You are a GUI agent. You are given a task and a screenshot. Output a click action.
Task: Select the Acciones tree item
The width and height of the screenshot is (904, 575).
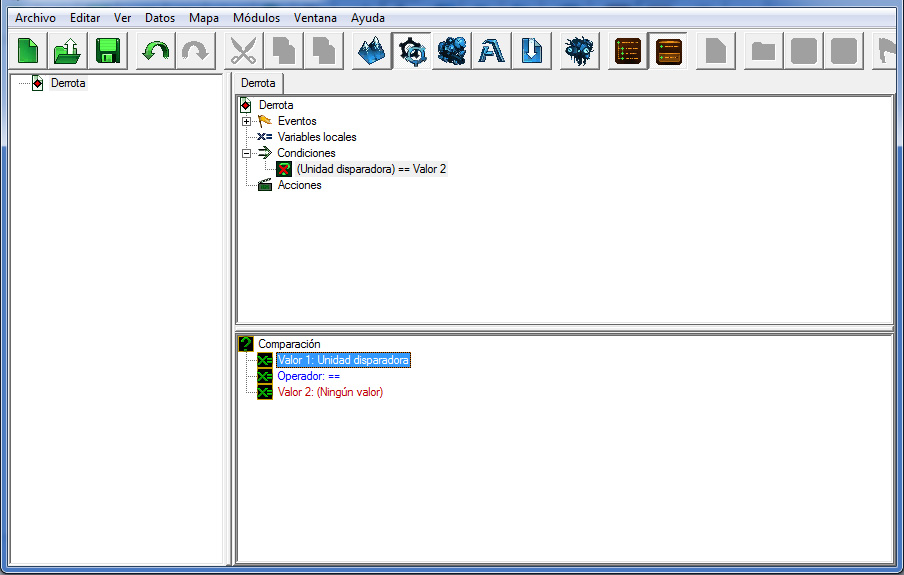(299, 185)
